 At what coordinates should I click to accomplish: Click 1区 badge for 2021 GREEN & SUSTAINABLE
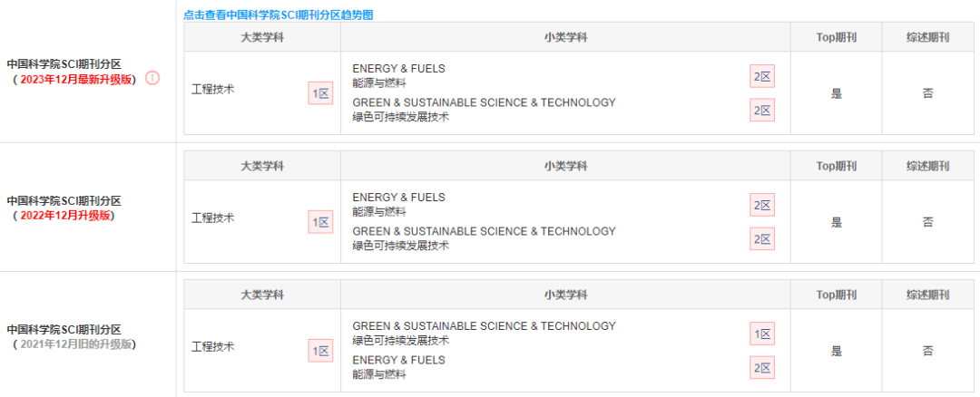(762, 334)
